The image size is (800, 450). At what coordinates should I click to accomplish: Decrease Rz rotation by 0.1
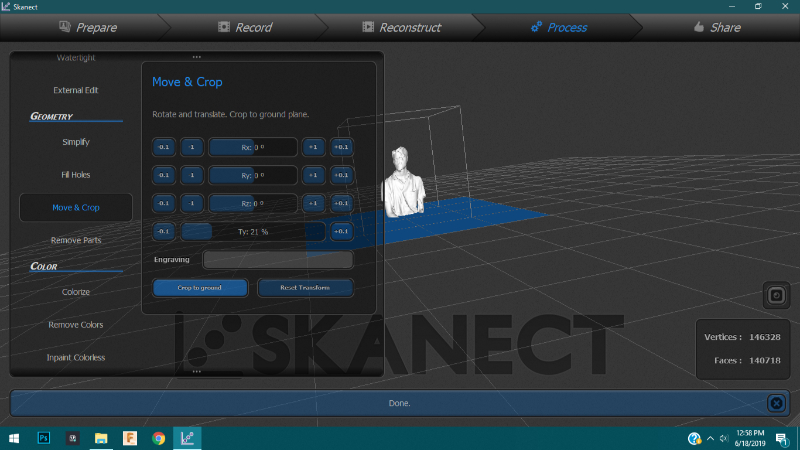(163, 203)
